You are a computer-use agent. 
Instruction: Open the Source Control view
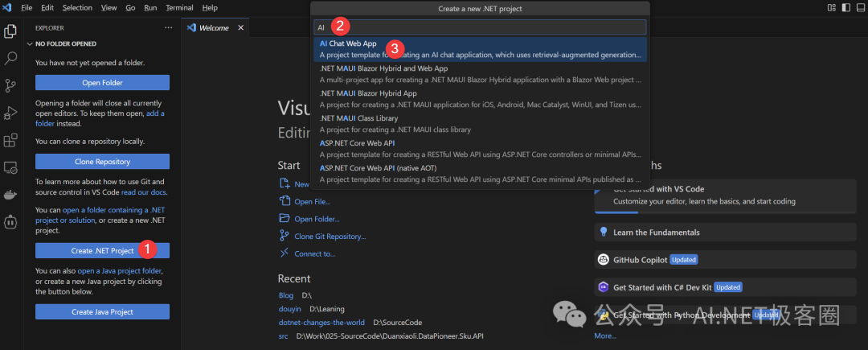(10, 85)
